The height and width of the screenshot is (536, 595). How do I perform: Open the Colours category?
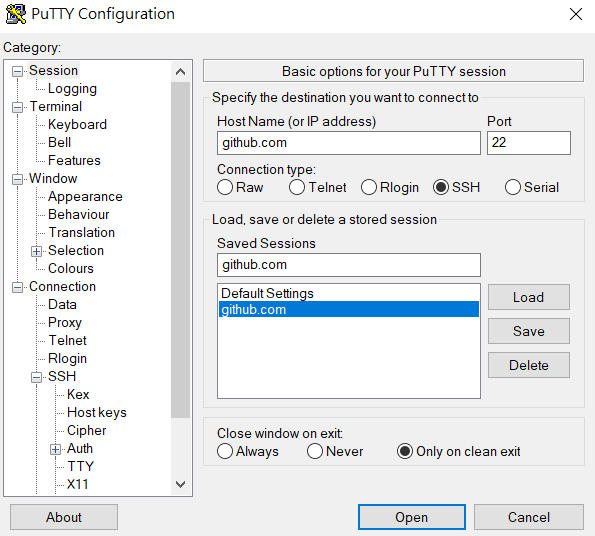pos(71,269)
